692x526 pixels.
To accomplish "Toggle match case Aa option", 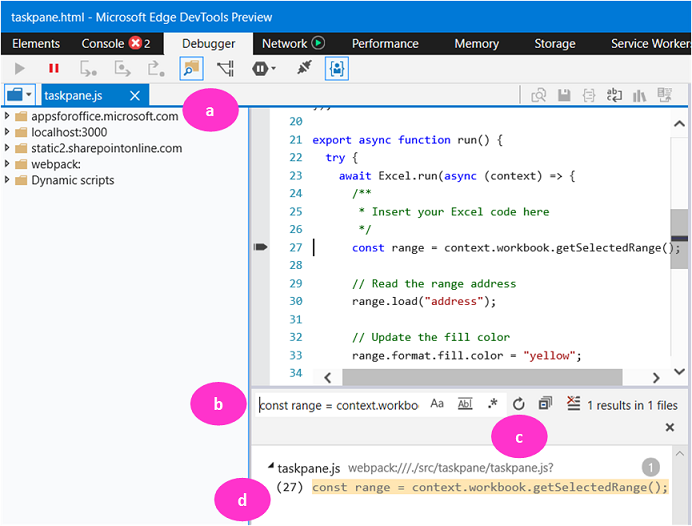I will (437, 403).
